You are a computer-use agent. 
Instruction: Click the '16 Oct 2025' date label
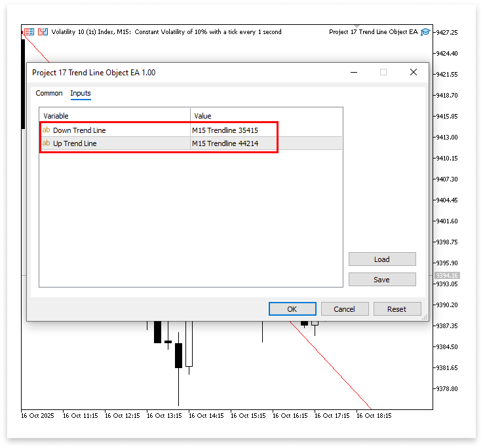point(37,416)
